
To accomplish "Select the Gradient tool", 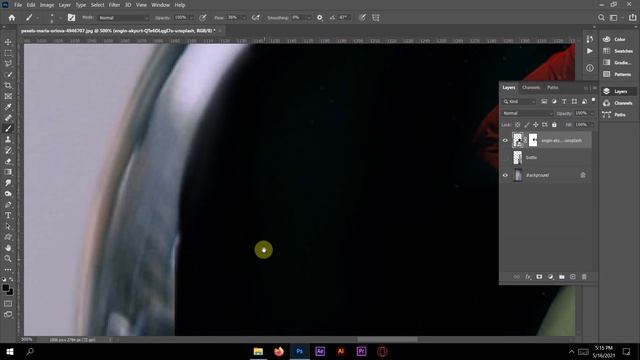I will [8, 172].
